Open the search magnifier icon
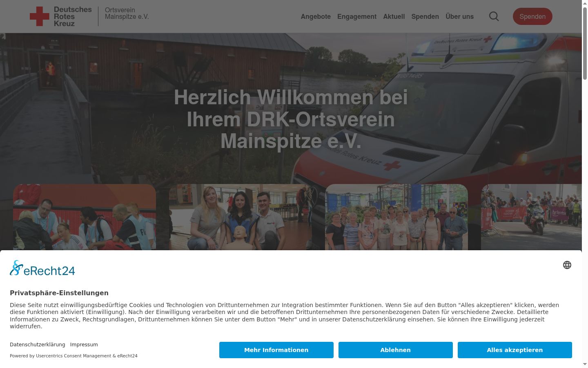Viewport: 588px width, 368px height. pos(494,16)
